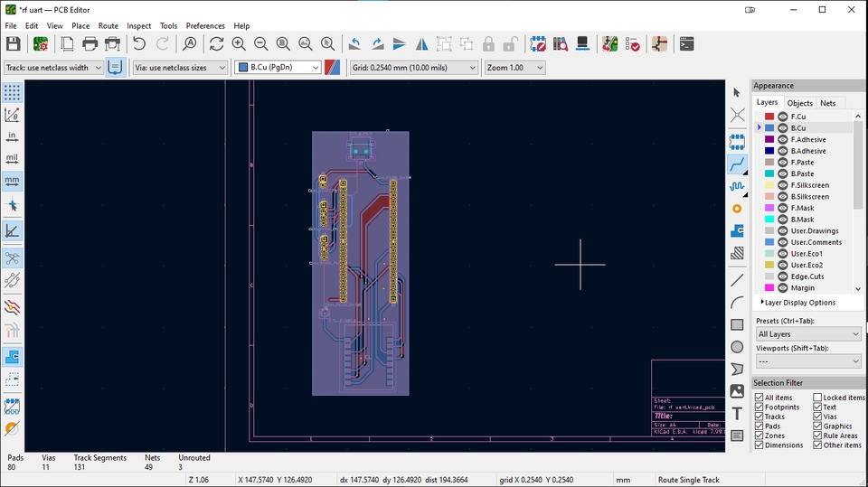Image resolution: width=868 pixels, height=487 pixels.
Task: Uncheck Footprints in Selection Filter
Action: click(759, 407)
